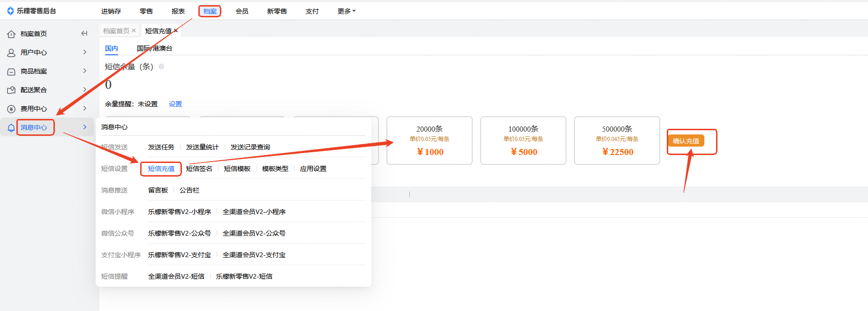Select the 500000条 ¥22500 package

click(617, 141)
